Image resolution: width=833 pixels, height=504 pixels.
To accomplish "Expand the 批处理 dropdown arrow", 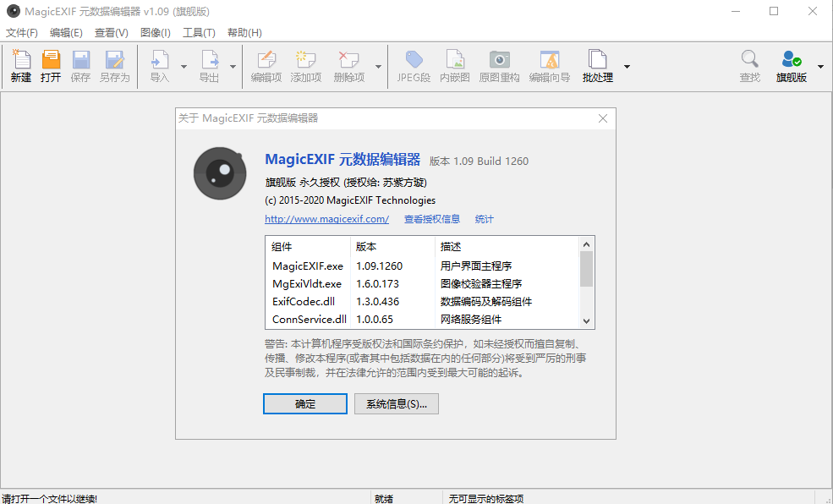I will [x=627, y=67].
